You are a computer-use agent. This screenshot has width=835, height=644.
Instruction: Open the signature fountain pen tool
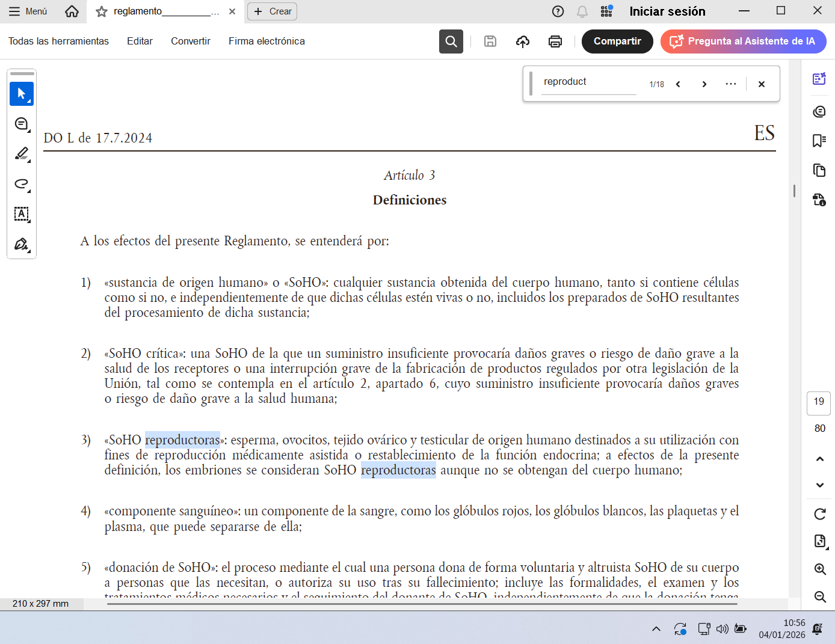22,244
